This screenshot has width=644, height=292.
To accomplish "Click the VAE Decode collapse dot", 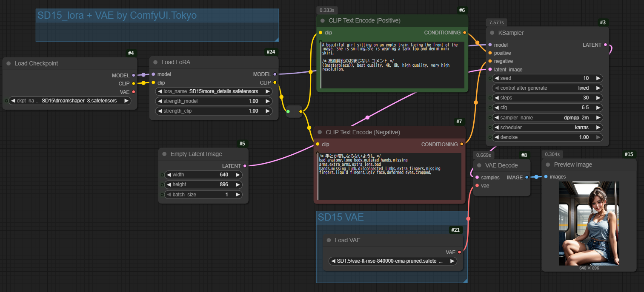I will coord(479,165).
